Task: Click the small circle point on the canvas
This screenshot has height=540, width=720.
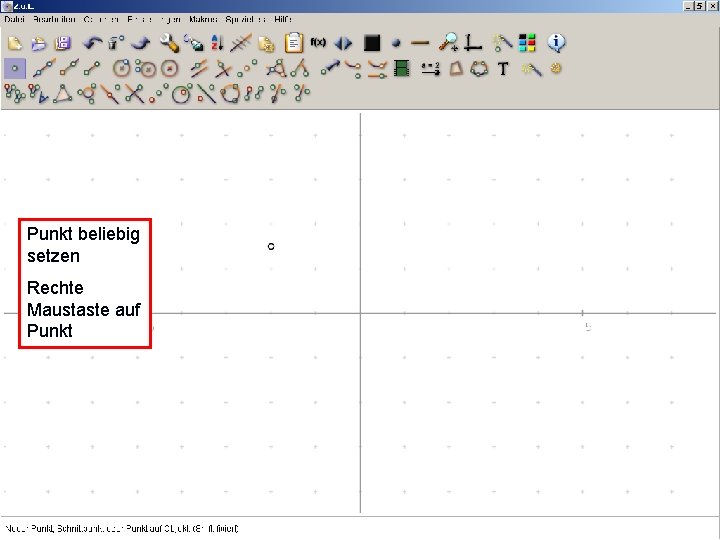Action: [x=271, y=247]
